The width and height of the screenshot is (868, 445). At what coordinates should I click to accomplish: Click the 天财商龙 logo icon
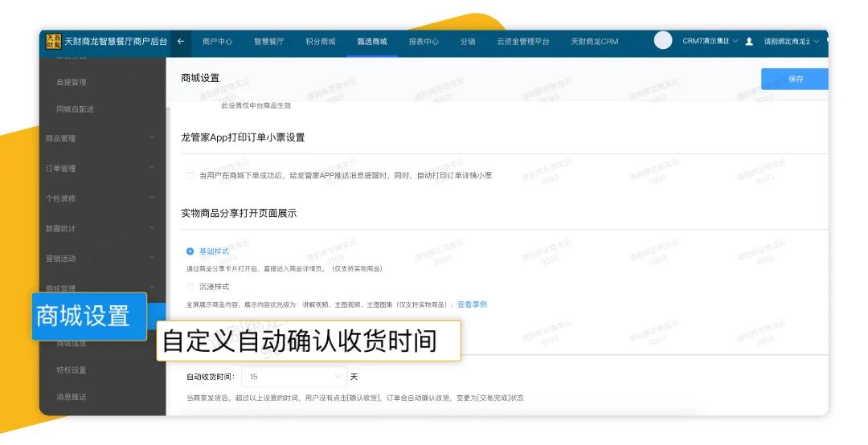tap(54, 42)
